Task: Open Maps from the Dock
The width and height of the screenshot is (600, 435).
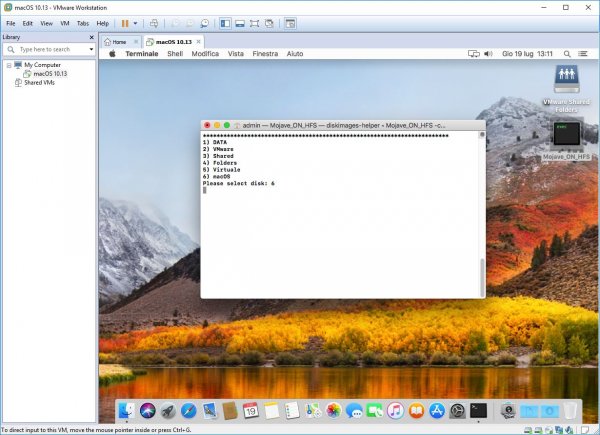Action: (x=313, y=411)
